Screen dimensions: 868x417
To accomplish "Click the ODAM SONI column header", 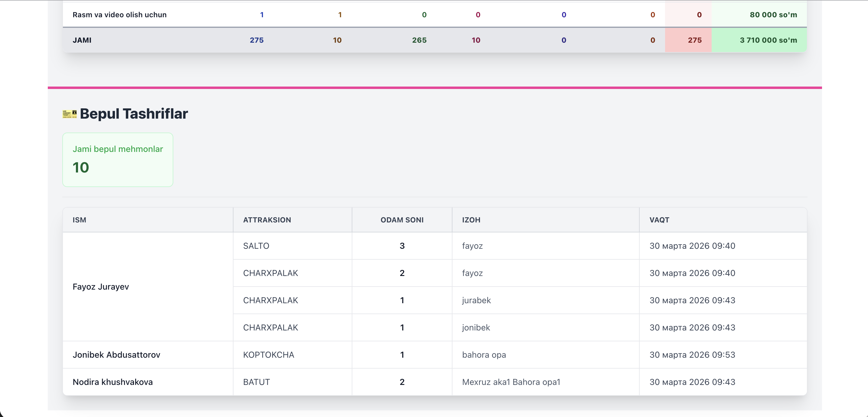I will click(402, 220).
